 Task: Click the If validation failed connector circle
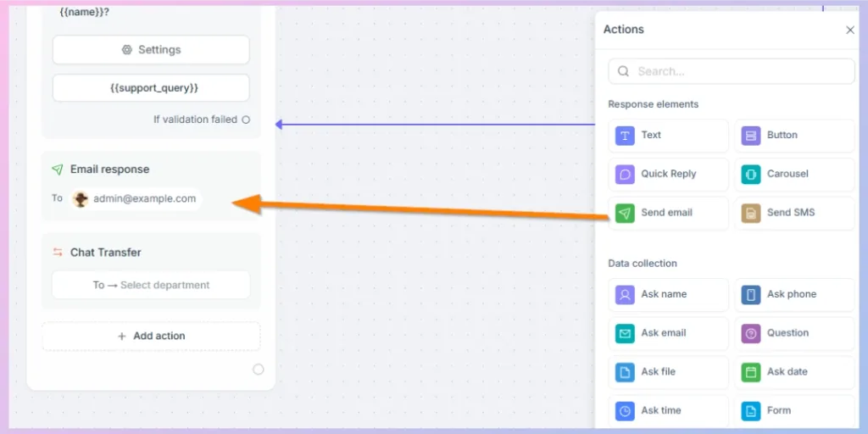(x=246, y=120)
